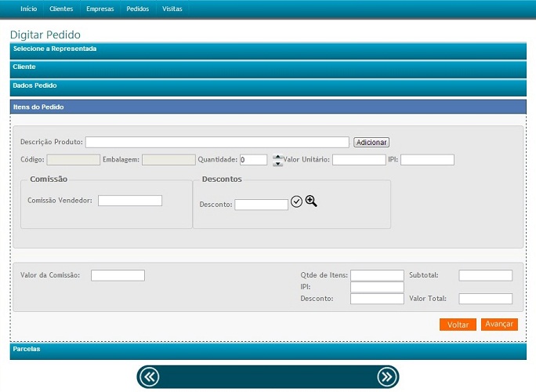The image size is (536, 392).
Task: Open the Visitas menu
Action: point(172,9)
